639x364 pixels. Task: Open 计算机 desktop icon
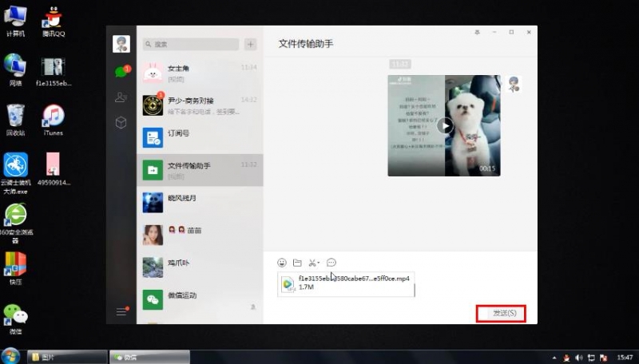pos(15,22)
